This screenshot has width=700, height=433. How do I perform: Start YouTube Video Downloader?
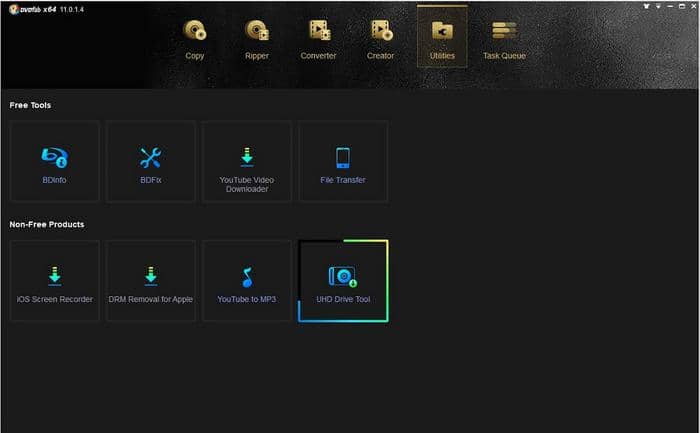247,161
